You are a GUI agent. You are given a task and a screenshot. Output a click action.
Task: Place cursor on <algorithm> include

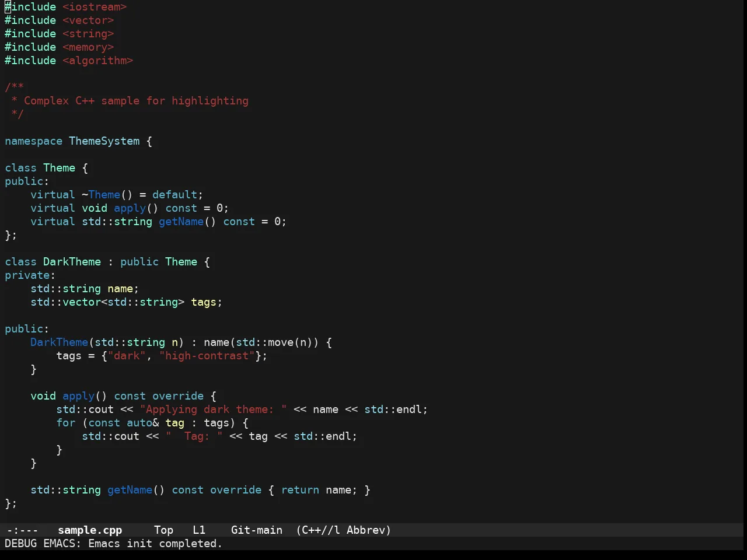(x=98, y=61)
